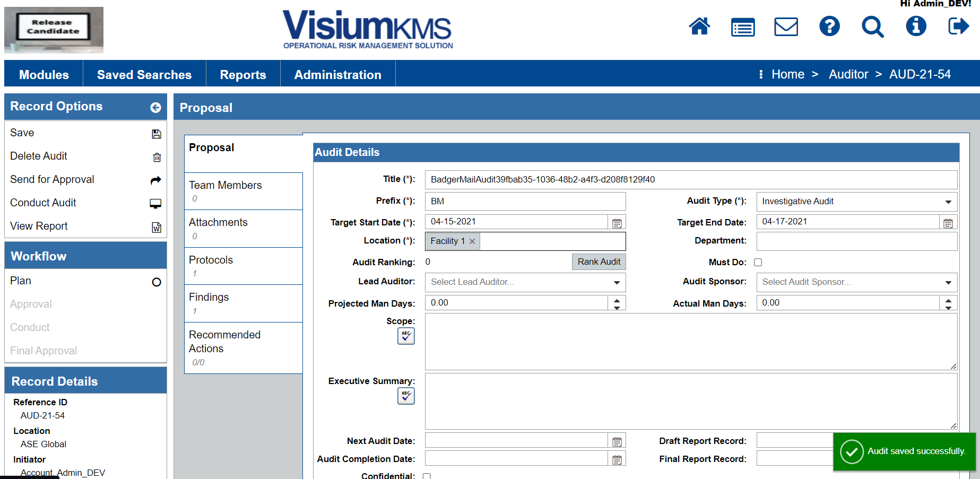Click the Send for Approval arrow icon

click(x=156, y=180)
